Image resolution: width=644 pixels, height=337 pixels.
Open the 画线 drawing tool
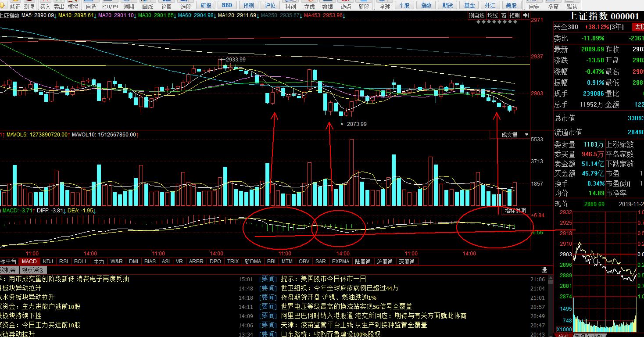[x=148, y=5]
